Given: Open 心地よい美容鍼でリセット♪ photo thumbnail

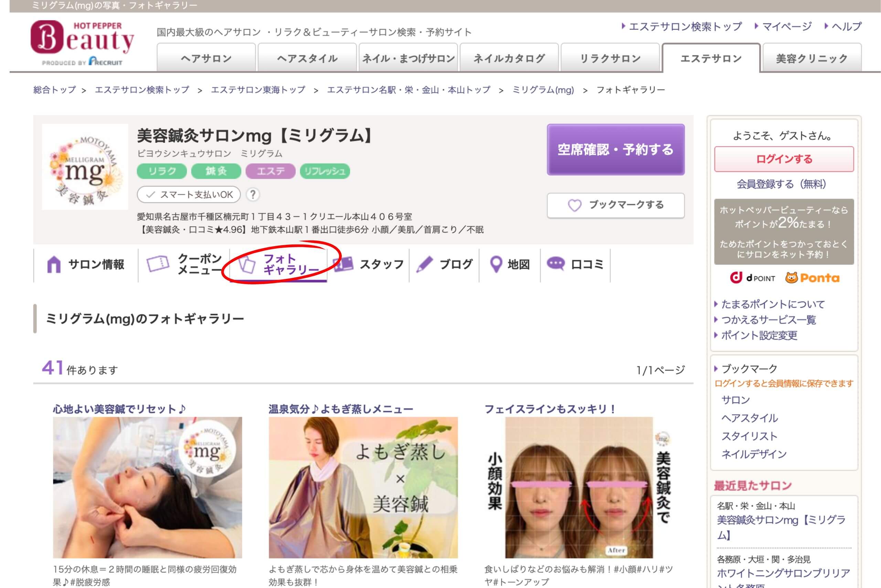Looking at the screenshot, I should coord(147,488).
